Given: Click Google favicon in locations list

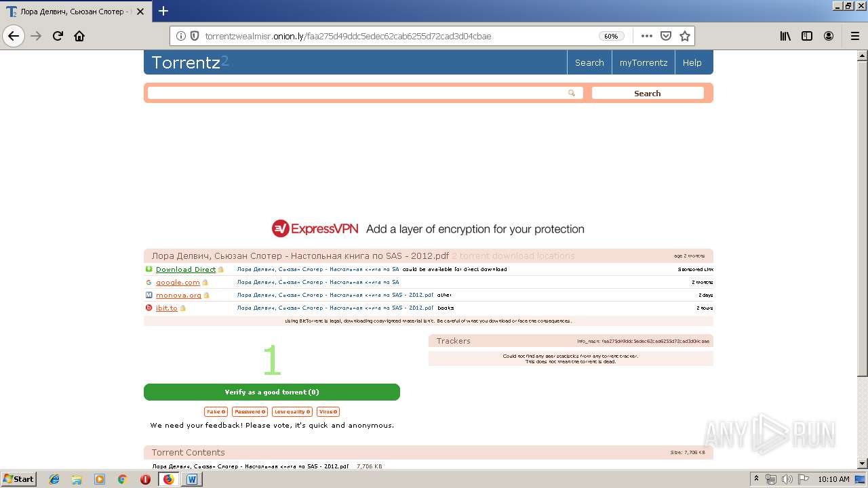Looking at the screenshot, I should point(149,282).
